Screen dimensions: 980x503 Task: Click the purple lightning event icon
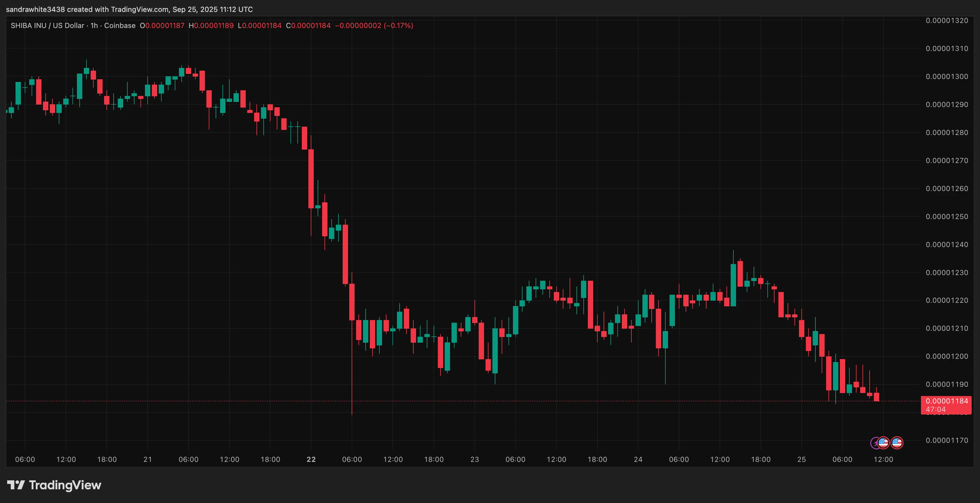click(x=874, y=443)
